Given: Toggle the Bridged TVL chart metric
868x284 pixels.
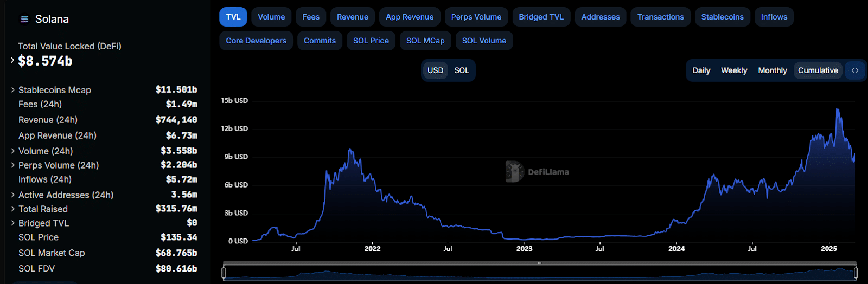Looking at the screenshot, I should [541, 17].
